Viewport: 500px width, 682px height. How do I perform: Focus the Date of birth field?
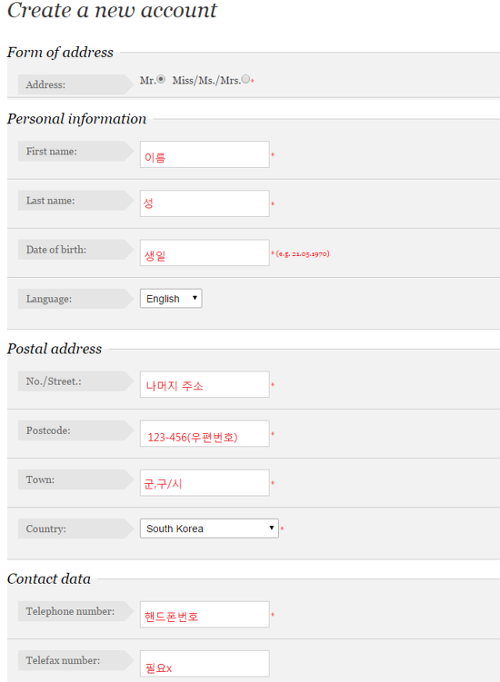click(x=205, y=253)
